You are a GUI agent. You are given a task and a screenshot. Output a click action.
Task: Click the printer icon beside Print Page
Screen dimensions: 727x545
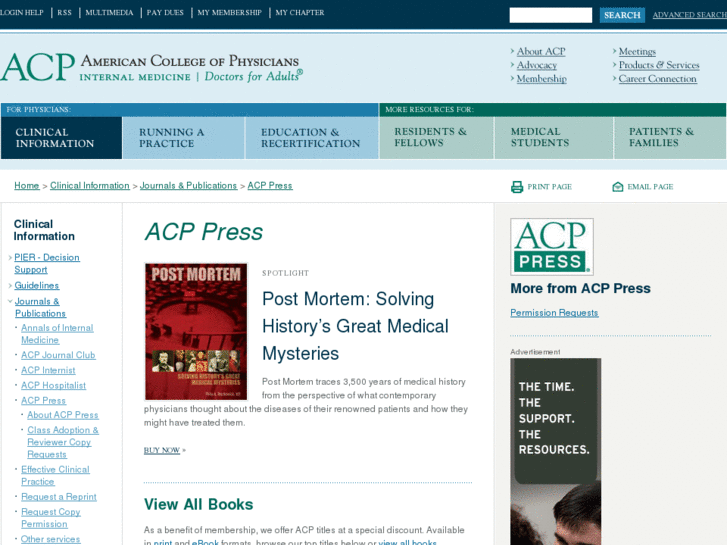pos(517,187)
